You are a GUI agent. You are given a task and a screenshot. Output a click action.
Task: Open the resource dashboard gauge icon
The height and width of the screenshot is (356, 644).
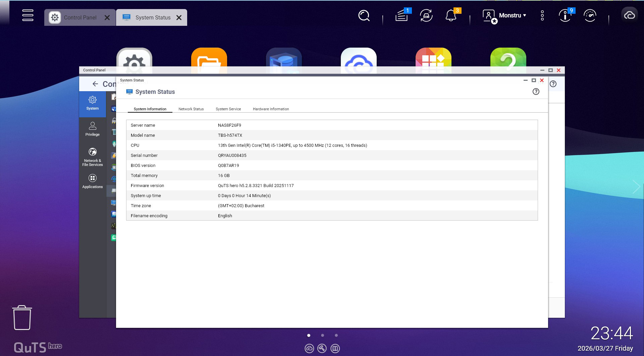[x=590, y=15]
